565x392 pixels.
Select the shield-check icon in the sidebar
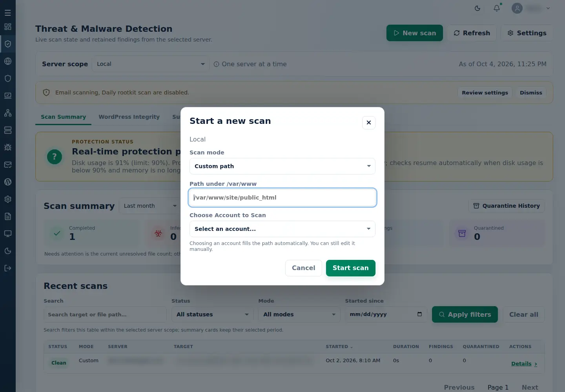[x=8, y=44]
